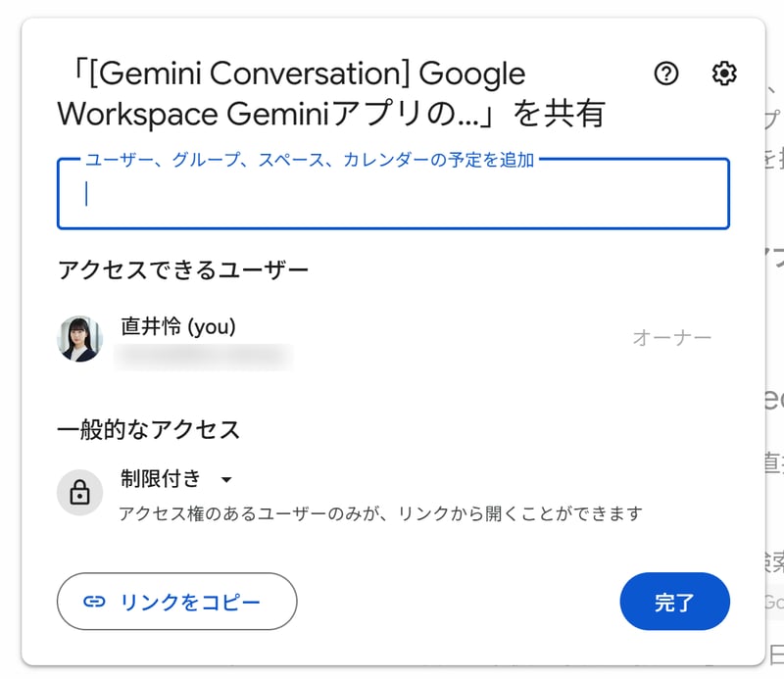This screenshot has width=784, height=679.
Task: Click the restricted access description text
Action: click(x=380, y=513)
